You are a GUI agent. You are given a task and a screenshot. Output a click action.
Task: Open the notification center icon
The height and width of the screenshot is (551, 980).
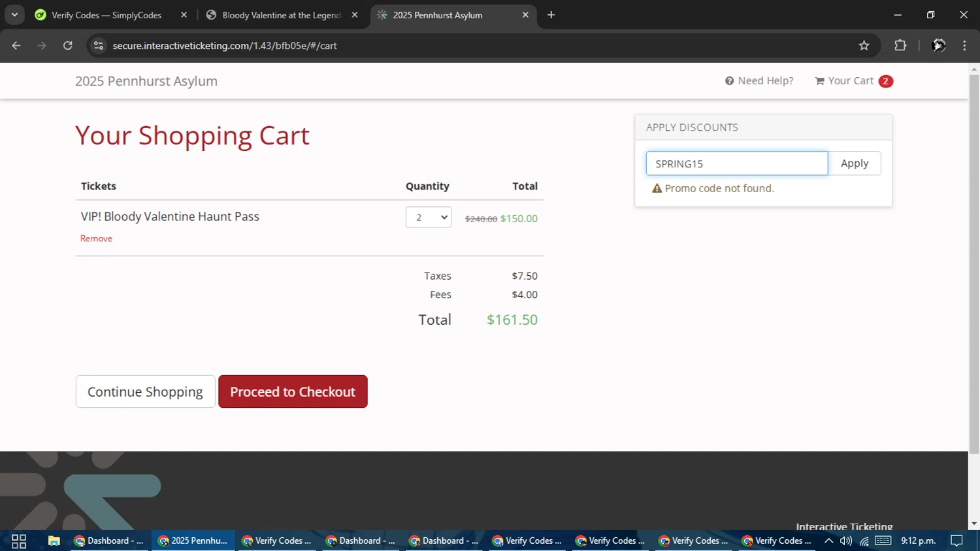click(x=956, y=541)
